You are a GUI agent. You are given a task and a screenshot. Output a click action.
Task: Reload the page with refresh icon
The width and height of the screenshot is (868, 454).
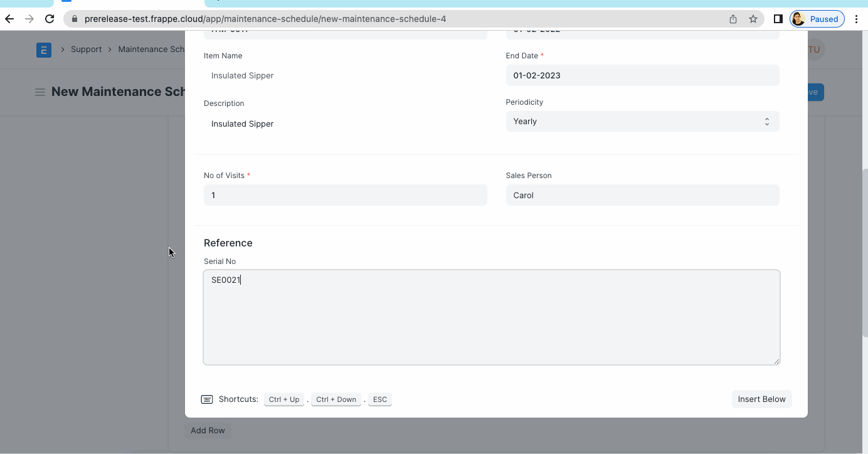click(x=50, y=19)
